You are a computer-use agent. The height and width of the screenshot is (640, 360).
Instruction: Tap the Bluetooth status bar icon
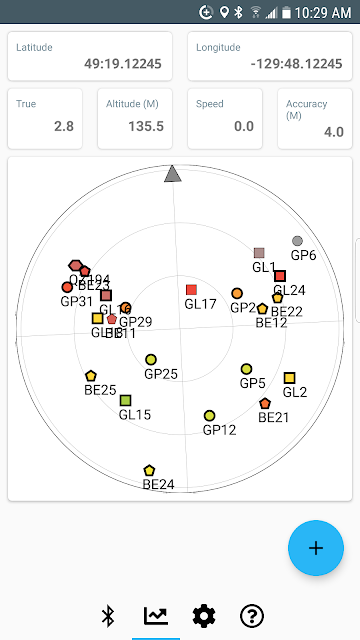click(x=238, y=13)
